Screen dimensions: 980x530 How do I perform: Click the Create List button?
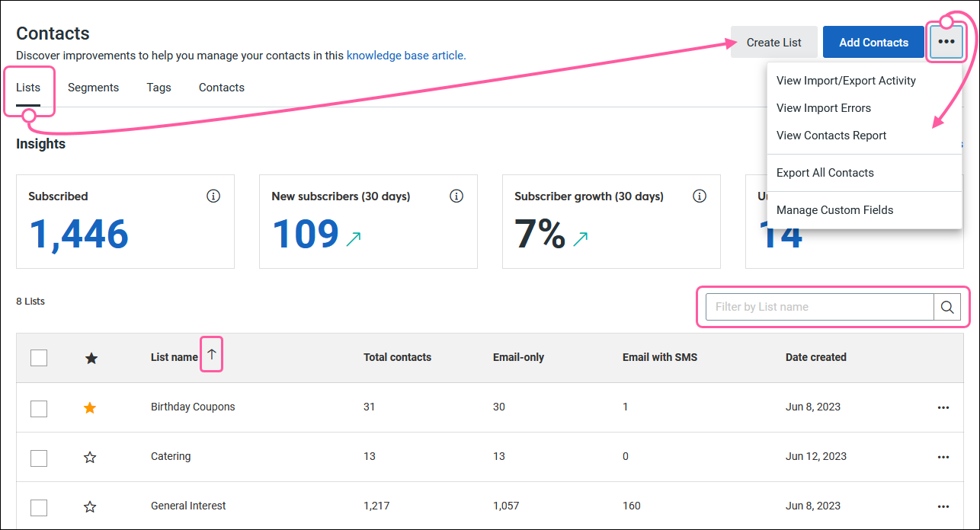point(774,42)
